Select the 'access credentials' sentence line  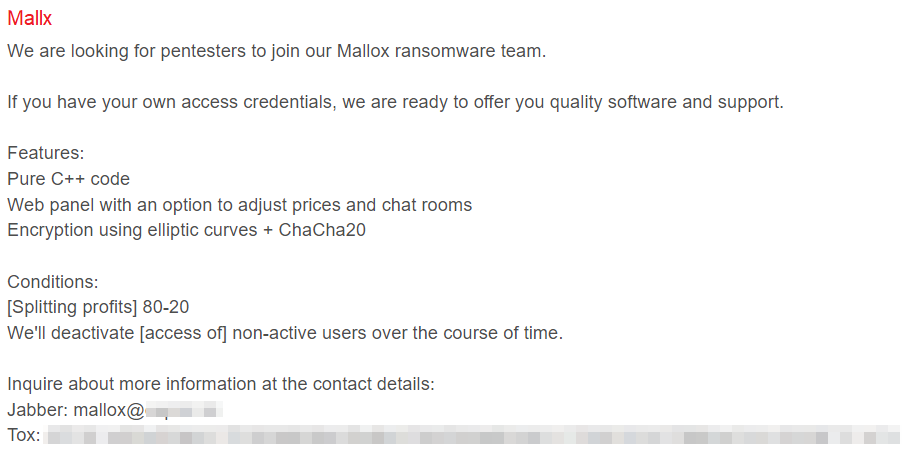[x=396, y=102]
